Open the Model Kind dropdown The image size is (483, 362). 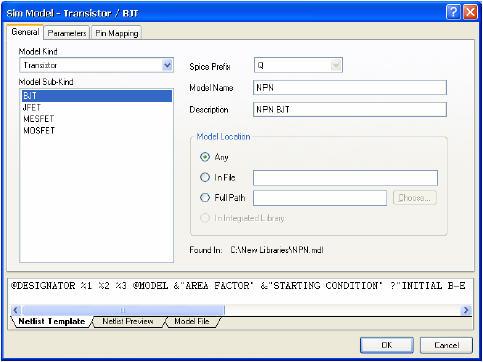tap(167, 65)
